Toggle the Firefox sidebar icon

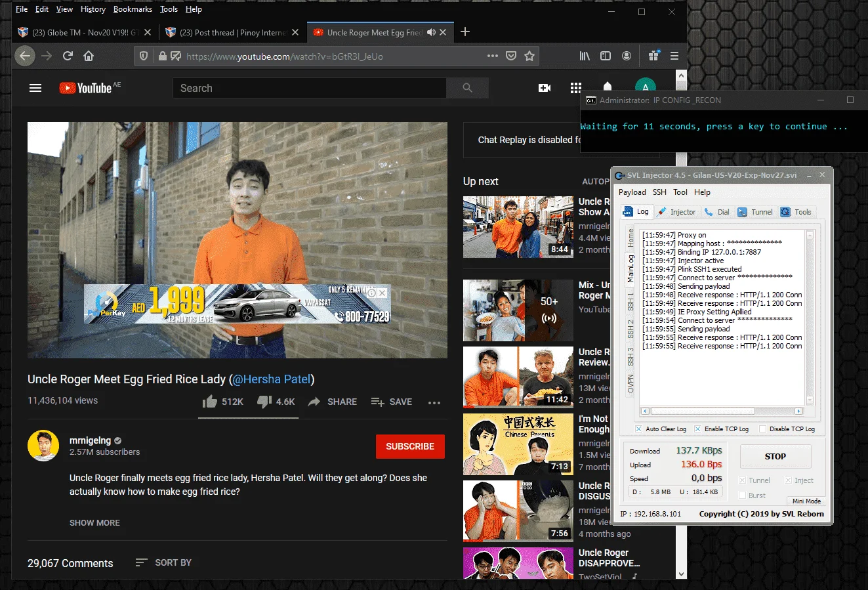tap(606, 56)
